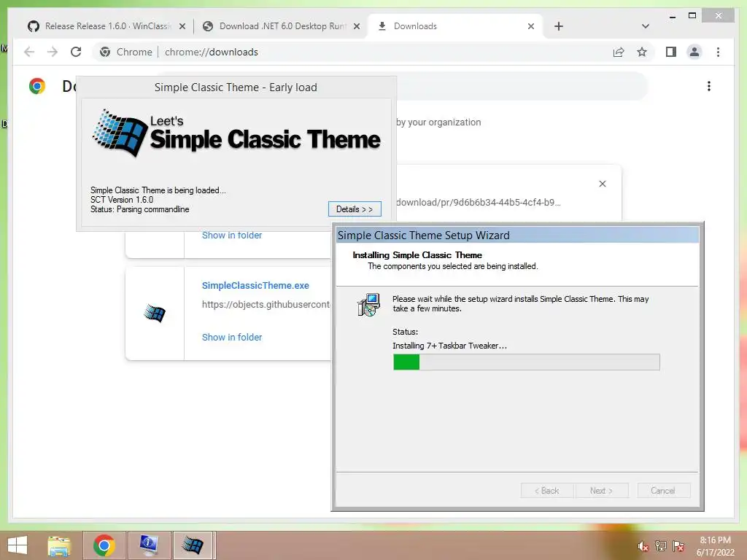This screenshot has width=747, height=560.
Task: Click the share page icon in address bar
Action: point(619,52)
